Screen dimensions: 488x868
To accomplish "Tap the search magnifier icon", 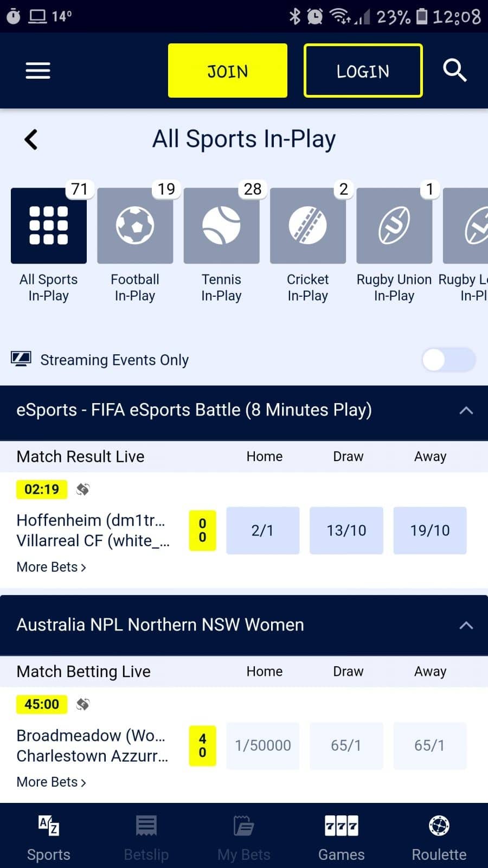I will pos(454,71).
